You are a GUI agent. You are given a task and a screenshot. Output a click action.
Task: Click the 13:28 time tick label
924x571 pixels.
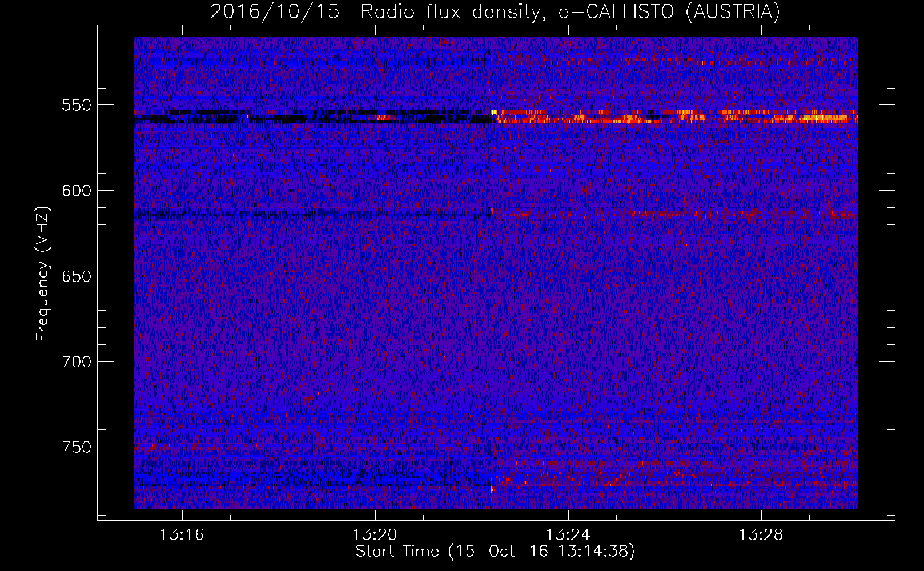coord(761,535)
